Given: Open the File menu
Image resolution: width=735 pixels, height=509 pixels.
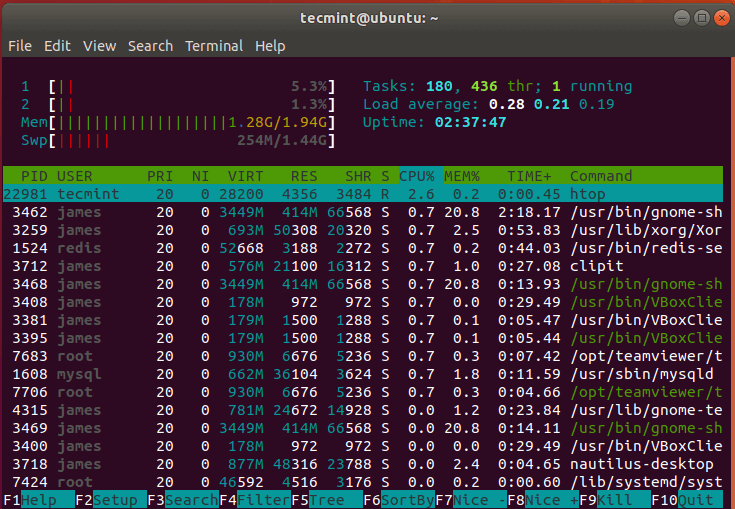Looking at the screenshot, I should [20, 46].
